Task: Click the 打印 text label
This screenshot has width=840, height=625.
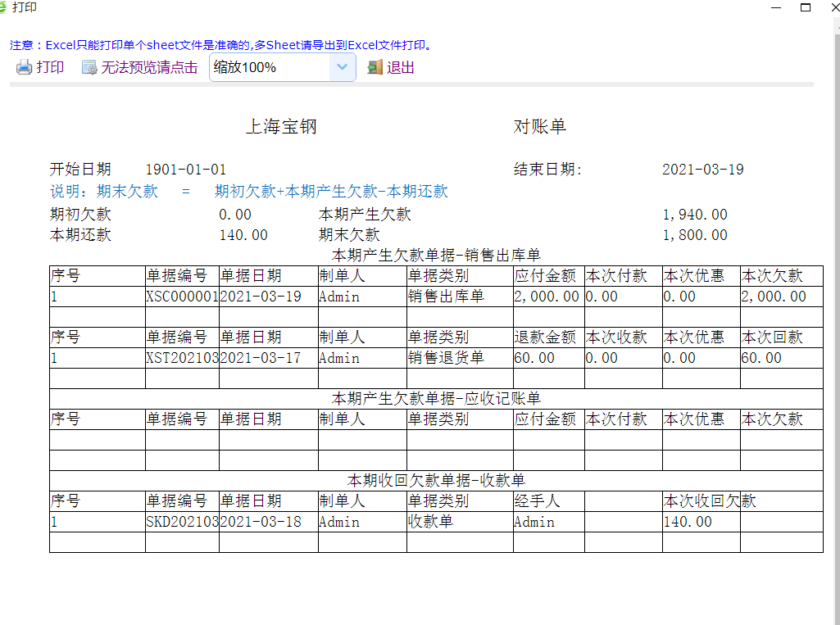Action: click(x=50, y=68)
